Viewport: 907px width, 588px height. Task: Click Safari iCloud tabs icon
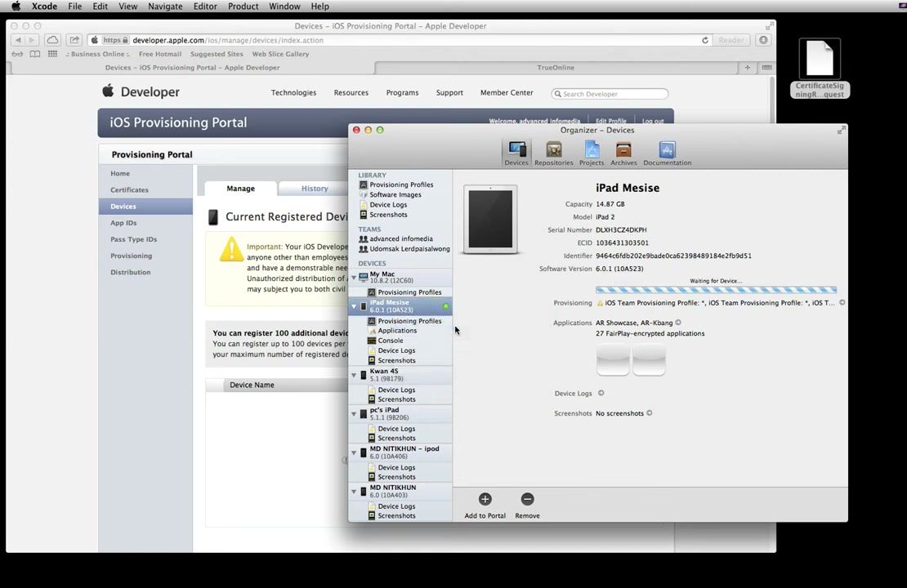52,40
